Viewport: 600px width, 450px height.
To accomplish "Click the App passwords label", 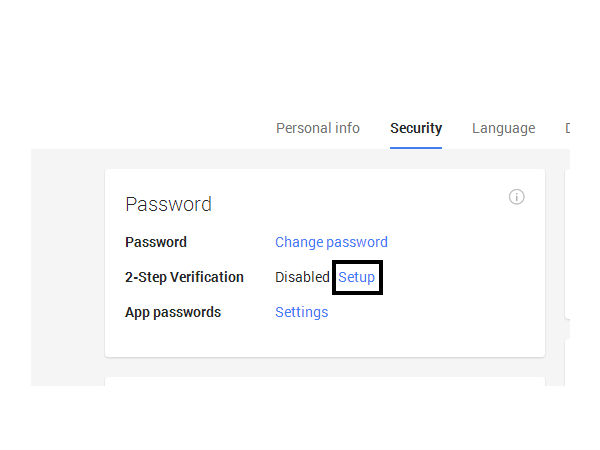I will pos(173,312).
